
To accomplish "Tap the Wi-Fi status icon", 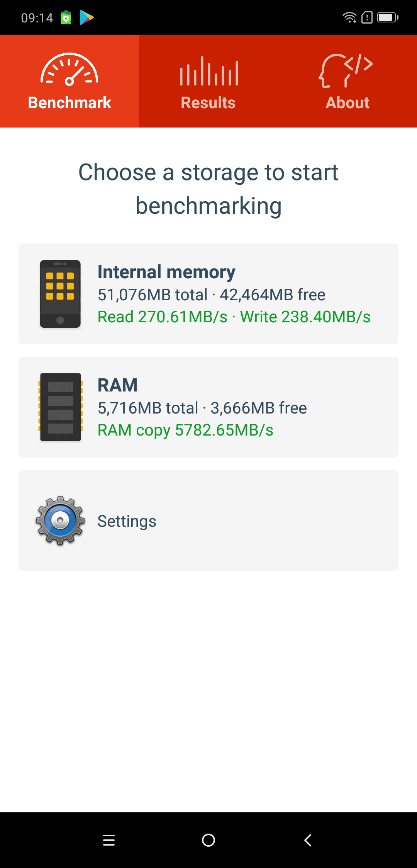I will coord(350,17).
